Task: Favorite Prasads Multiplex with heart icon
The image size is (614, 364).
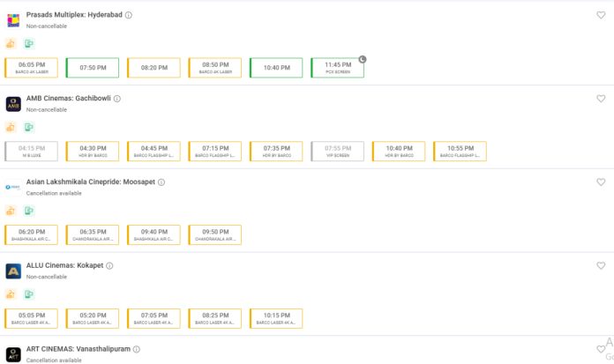Action: coord(601,15)
